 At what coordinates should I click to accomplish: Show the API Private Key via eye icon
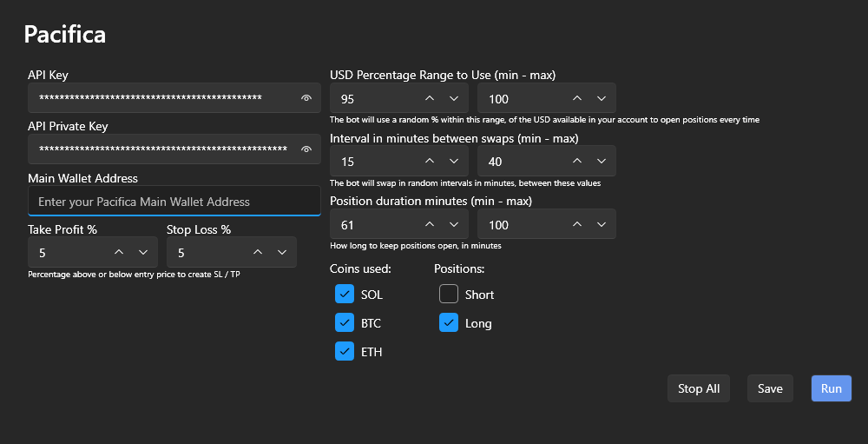pos(306,149)
